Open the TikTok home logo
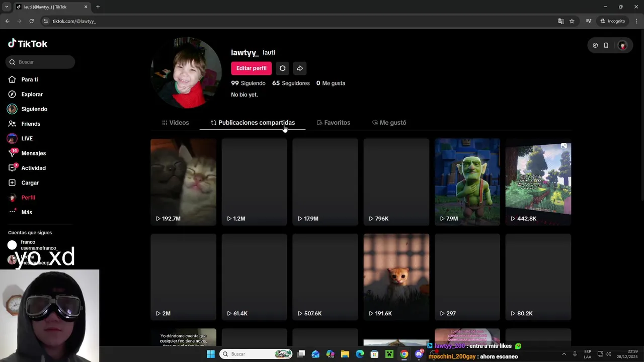Viewport: 644px width, 362px height. (28, 44)
